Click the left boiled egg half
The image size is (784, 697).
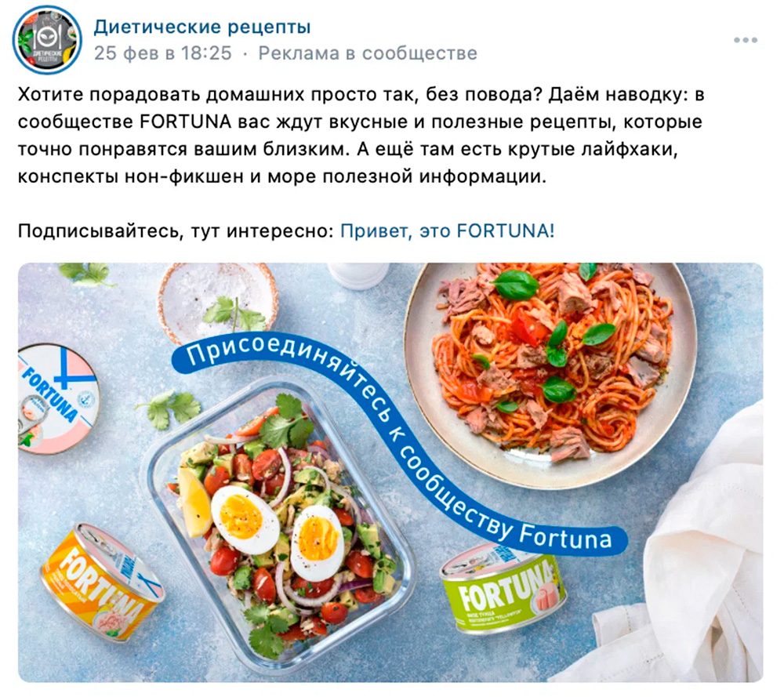pyautogui.click(x=245, y=518)
